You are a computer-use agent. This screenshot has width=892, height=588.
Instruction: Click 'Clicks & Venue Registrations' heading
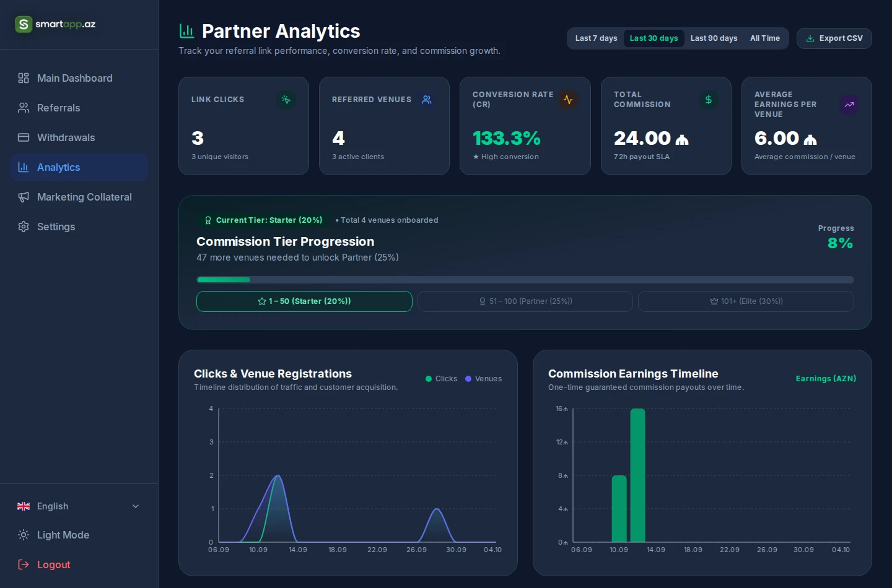click(273, 374)
